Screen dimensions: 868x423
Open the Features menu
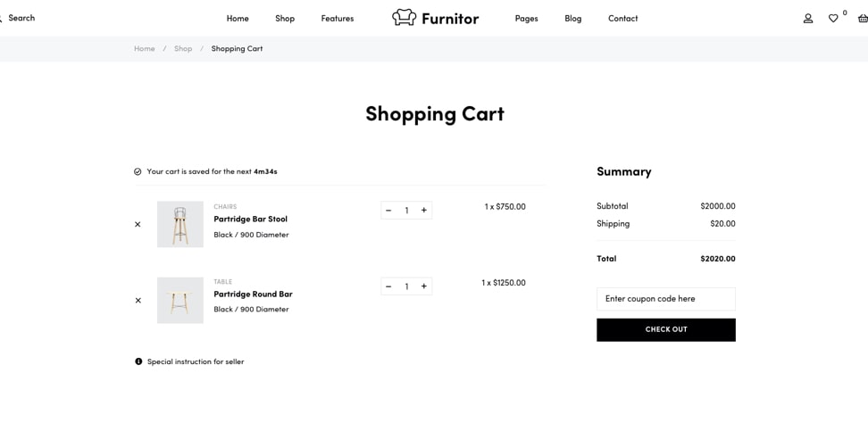click(x=338, y=18)
